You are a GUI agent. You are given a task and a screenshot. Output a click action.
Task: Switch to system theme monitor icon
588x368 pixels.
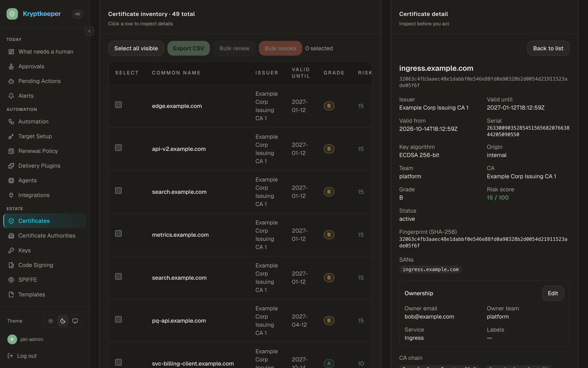coord(75,321)
